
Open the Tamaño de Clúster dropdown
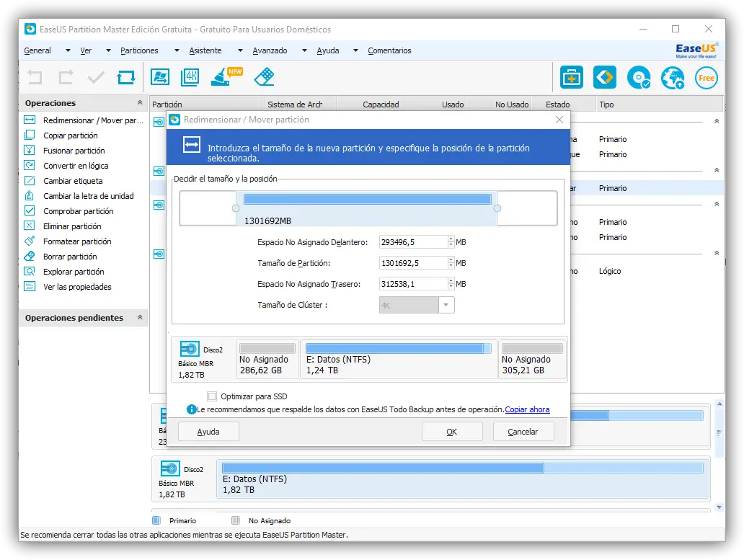click(446, 305)
